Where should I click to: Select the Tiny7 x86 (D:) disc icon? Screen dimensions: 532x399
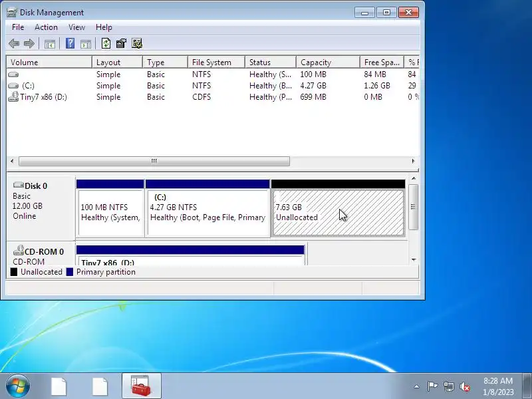click(13, 96)
